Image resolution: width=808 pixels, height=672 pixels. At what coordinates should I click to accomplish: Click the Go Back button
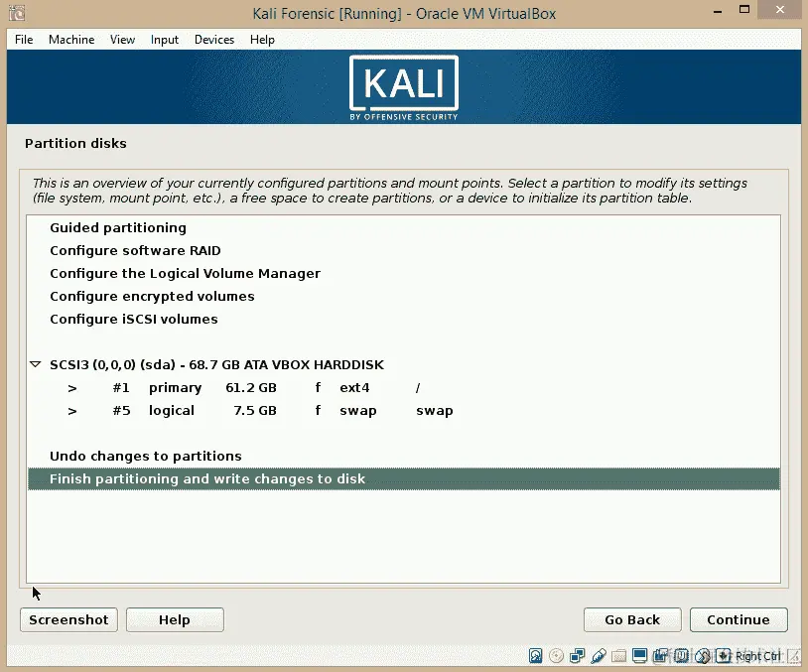tap(632, 619)
